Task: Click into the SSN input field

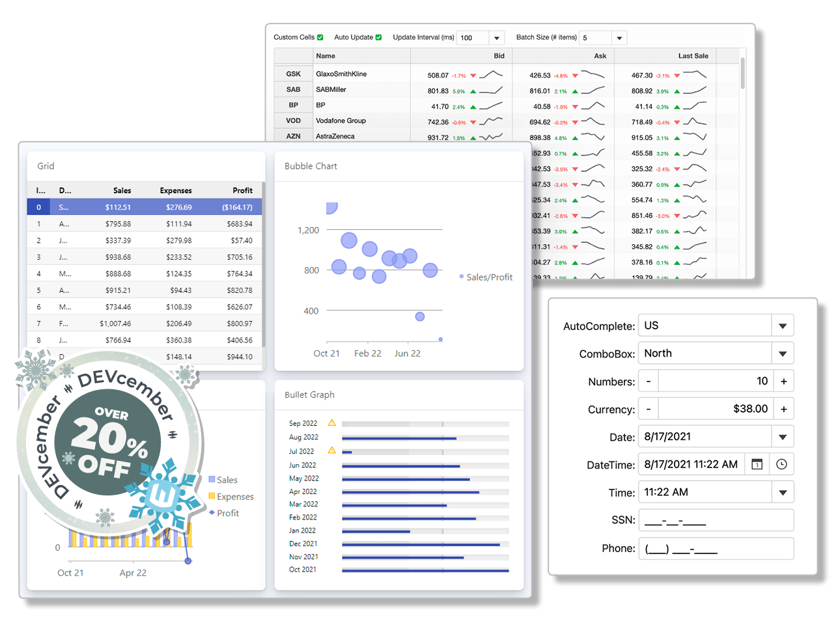Action: coord(716,520)
